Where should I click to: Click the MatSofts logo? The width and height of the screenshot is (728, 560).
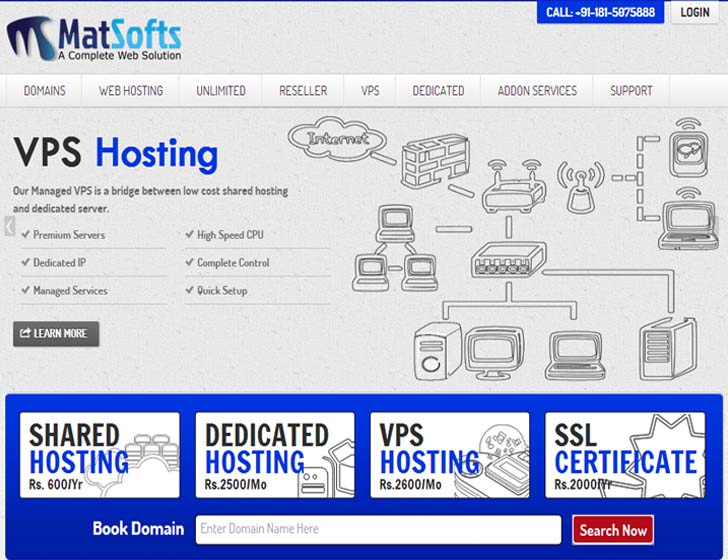(x=94, y=37)
